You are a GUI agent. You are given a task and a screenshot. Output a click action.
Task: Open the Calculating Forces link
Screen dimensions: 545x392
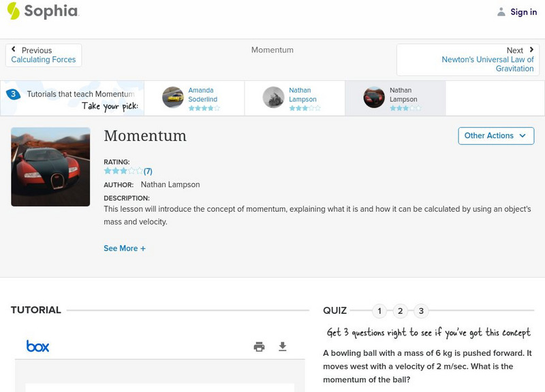(x=43, y=59)
